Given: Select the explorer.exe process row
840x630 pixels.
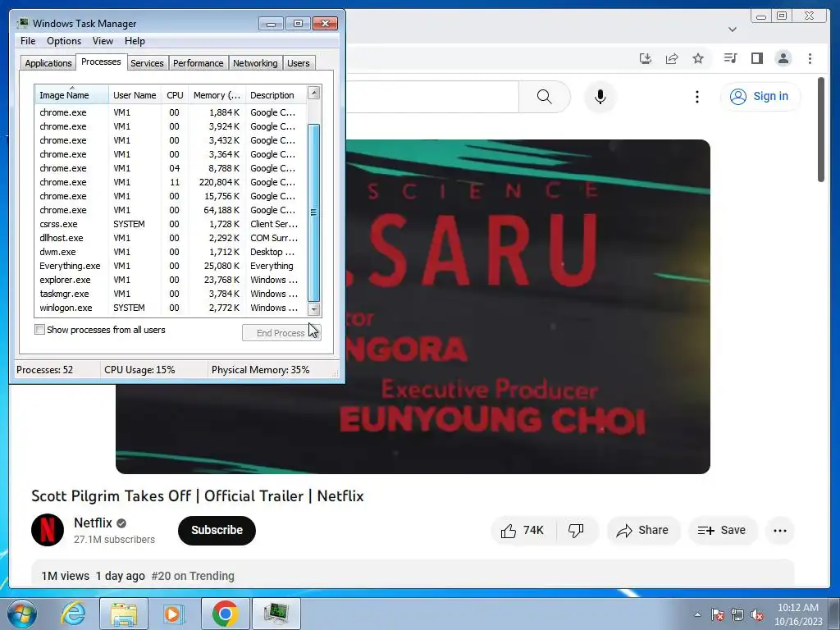Looking at the screenshot, I should pos(171,280).
